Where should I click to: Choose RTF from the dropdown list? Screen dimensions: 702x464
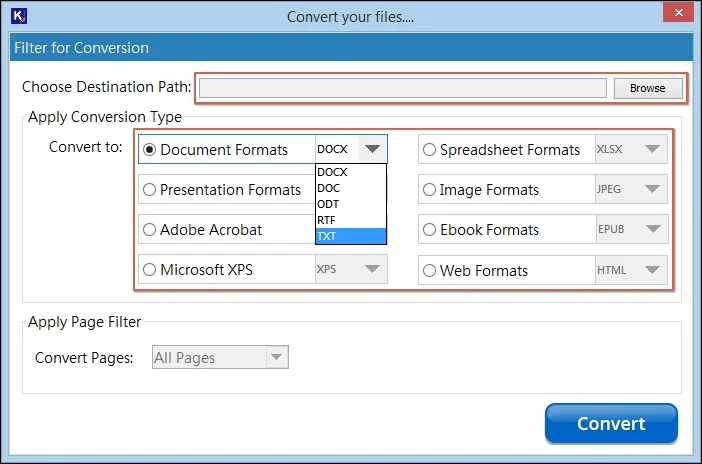click(x=351, y=220)
